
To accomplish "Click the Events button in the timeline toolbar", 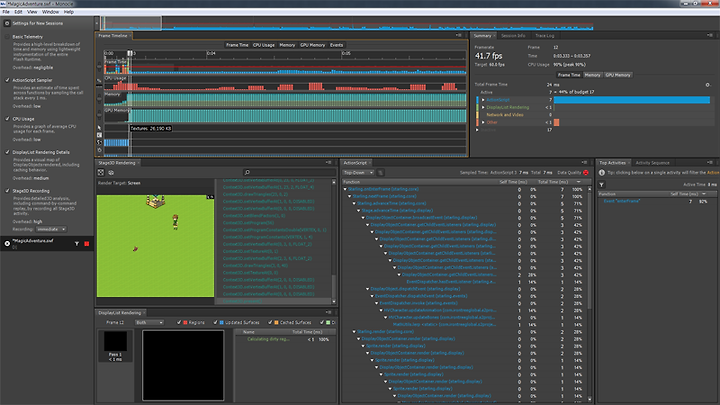I will 337,45.
